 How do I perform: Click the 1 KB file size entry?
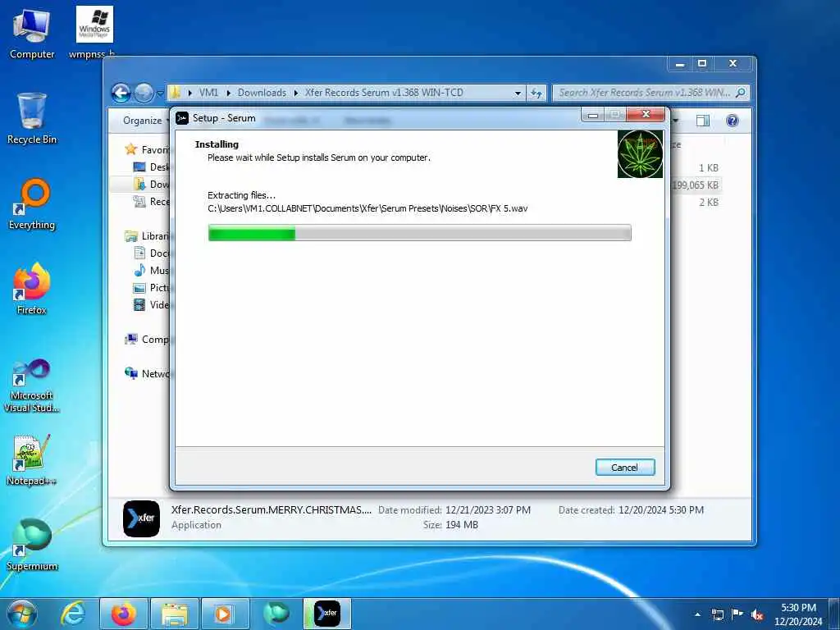pyautogui.click(x=708, y=167)
